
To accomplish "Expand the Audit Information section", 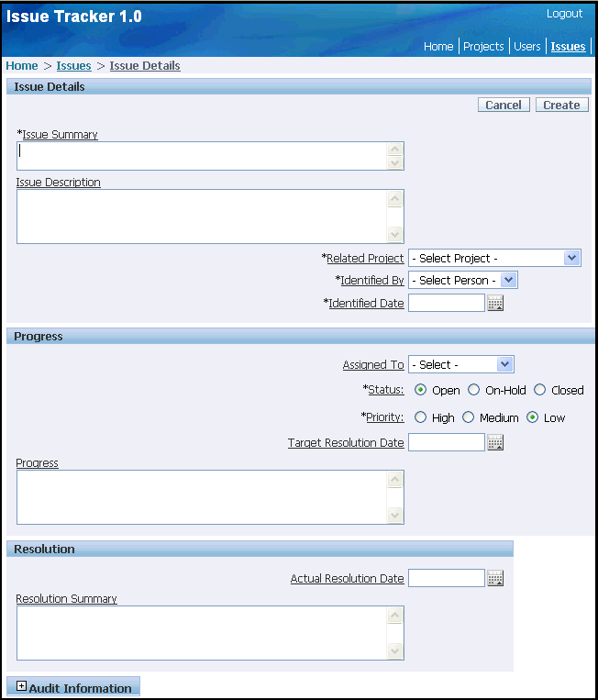I will 22,687.
